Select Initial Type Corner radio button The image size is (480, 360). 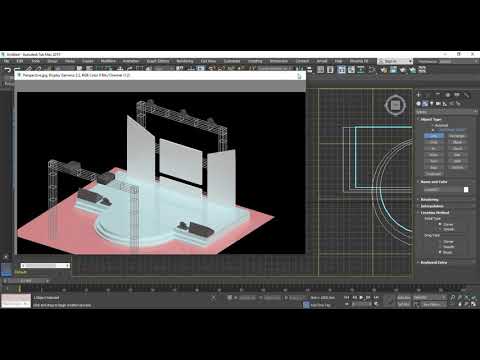(x=440, y=224)
